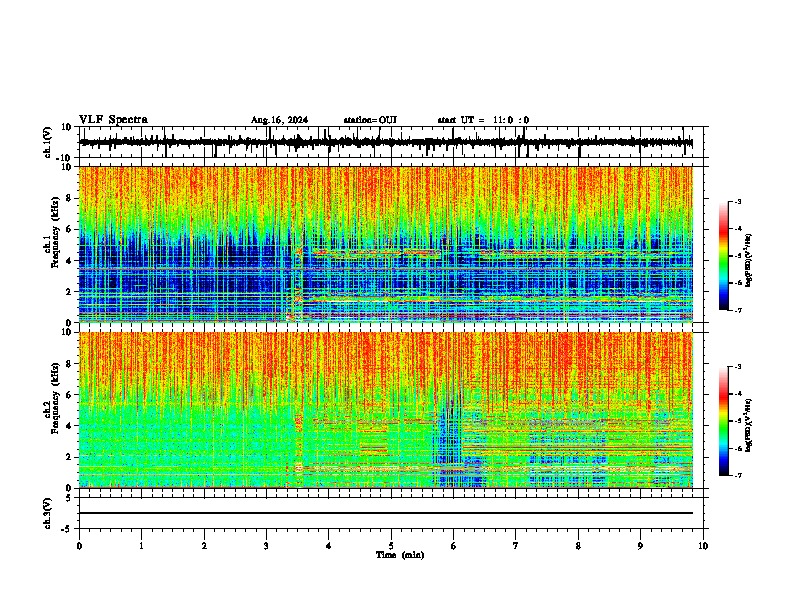
Task: Click the ch.1 spectrogram panel
Action: tap(386, 244)
